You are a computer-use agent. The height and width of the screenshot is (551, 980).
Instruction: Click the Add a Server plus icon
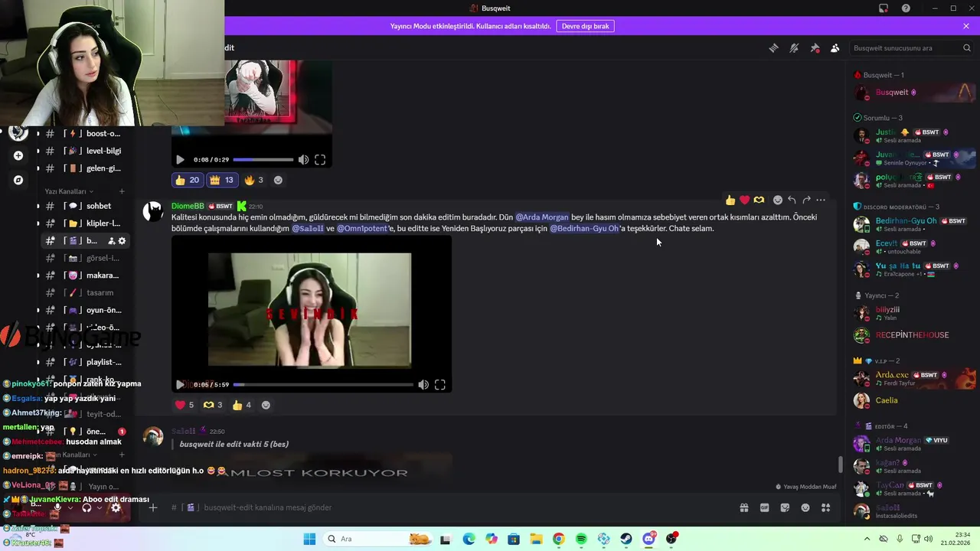[18, 155]
